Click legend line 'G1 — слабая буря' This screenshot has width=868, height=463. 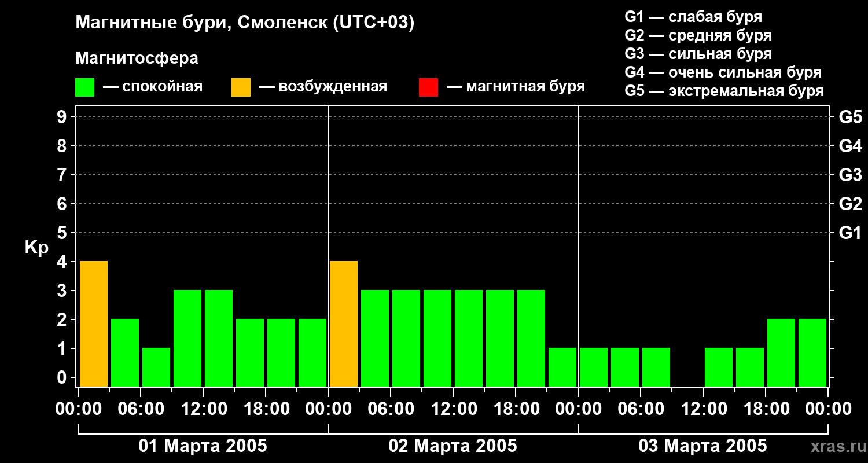[693, 16]
